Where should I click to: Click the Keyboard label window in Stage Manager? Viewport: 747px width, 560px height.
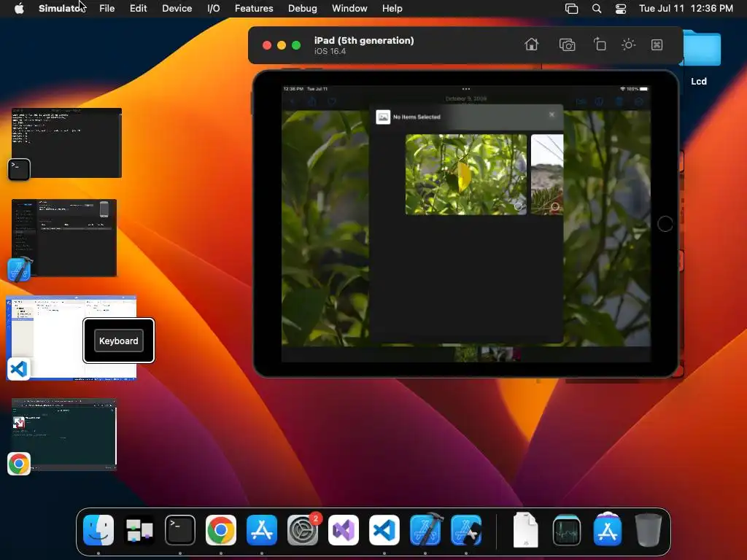pyautogui.click(x=119, y=341)
